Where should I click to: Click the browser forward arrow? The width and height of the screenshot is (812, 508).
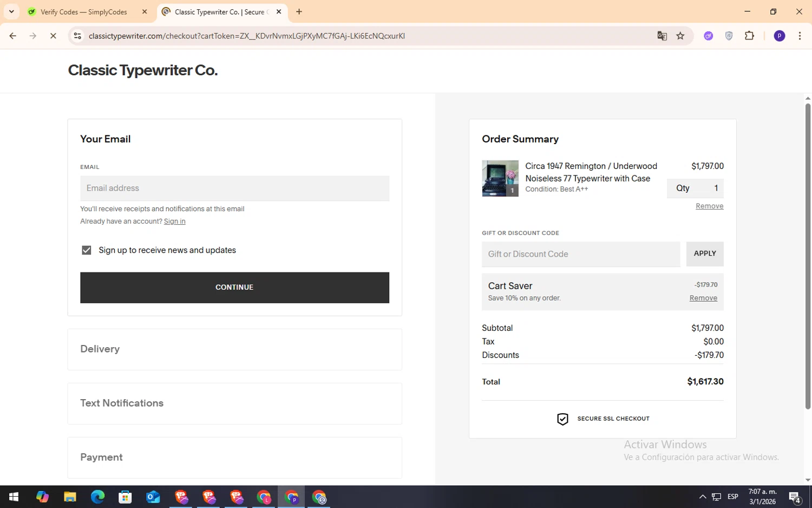[33, 36]
